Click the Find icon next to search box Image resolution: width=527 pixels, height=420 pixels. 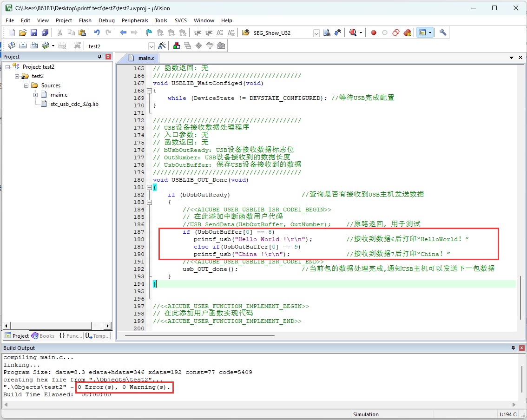point(327,33)
